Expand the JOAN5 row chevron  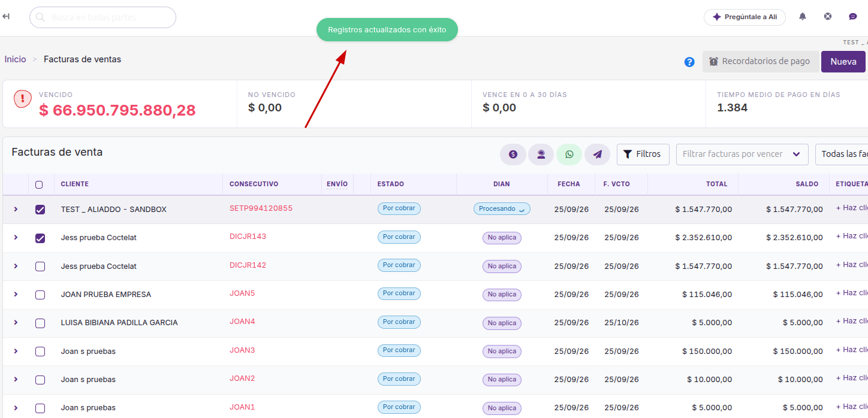(x=16, y=294)
